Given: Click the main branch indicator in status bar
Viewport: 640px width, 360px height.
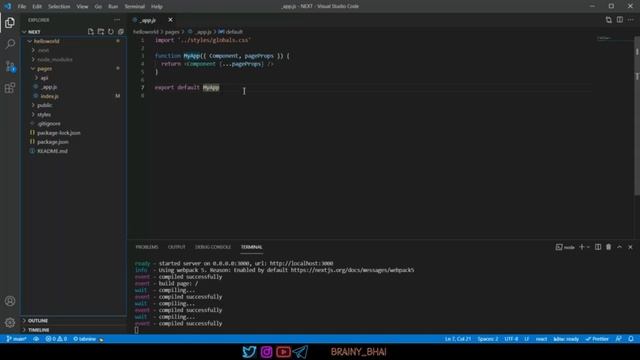Looking at the screenshot, I should (x=16, y=339).
